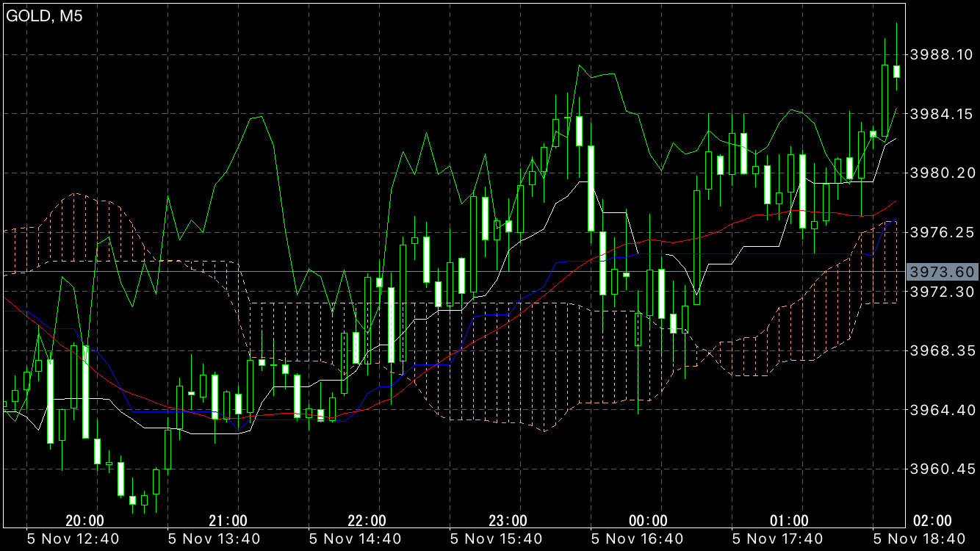Click the 3984.15 price scale label

click(x=941, y=114)
